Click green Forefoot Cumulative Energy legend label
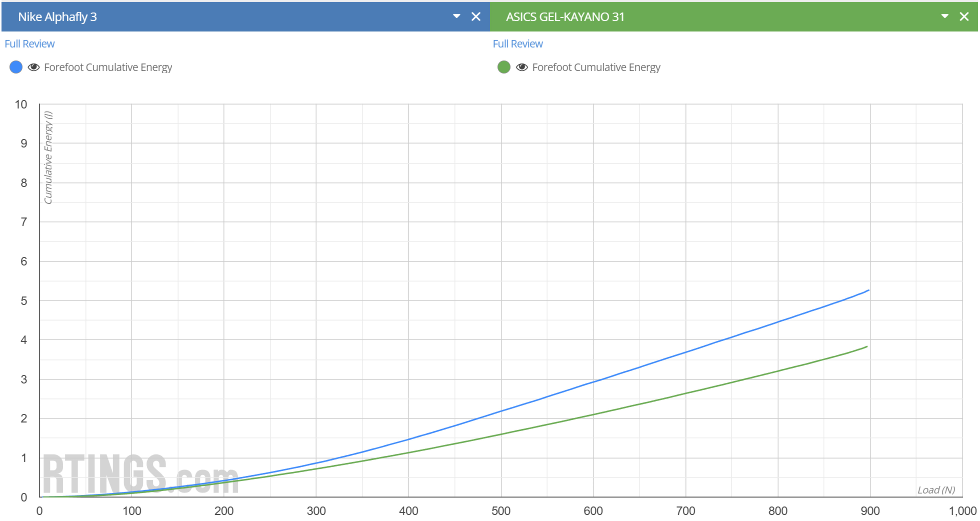980x521 pixels. pos(596,67)
